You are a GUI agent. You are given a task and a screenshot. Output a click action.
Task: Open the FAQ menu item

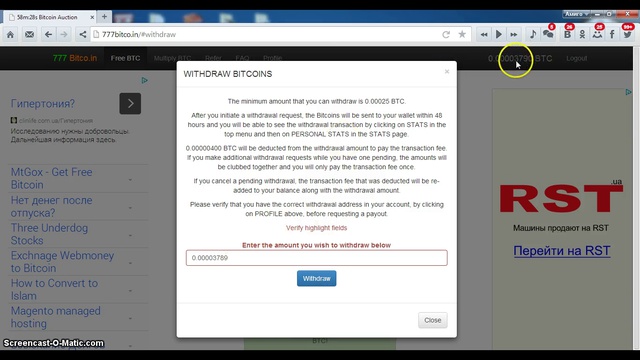242,58
